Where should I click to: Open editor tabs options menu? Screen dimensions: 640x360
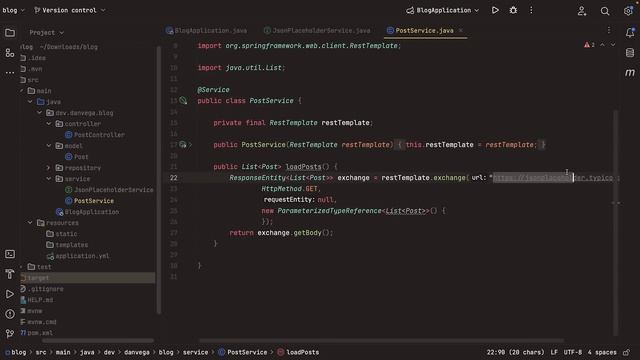point(609,30)
